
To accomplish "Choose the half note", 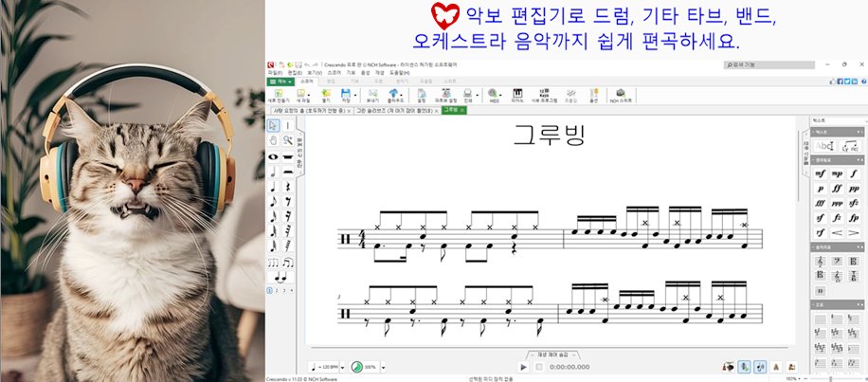I will pos(273,173).
